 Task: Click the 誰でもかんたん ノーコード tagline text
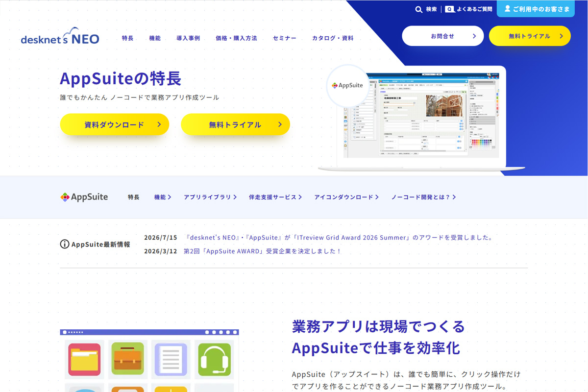pyautogui.click(x=140, y=98)
